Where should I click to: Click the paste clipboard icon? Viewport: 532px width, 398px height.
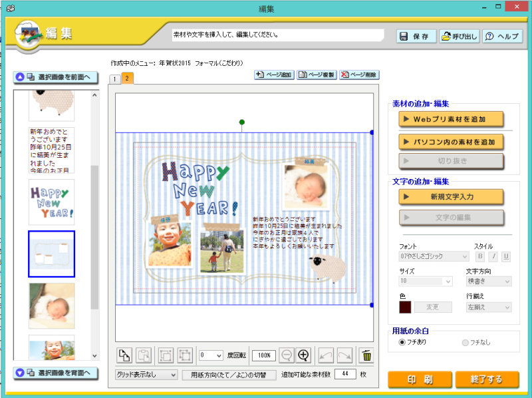point(144,355)
